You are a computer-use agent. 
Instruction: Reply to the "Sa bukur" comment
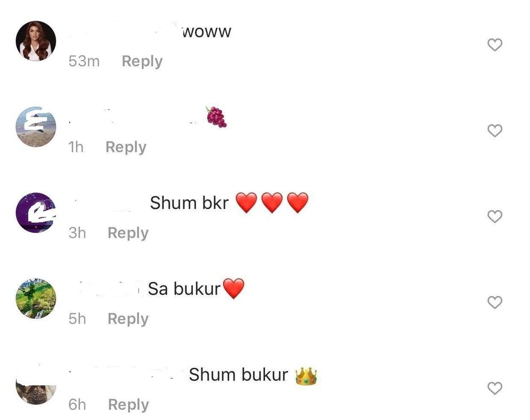128,319
